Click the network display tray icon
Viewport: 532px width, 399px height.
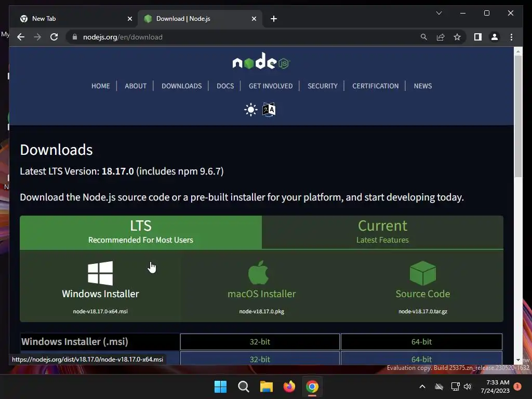pos(455,387)
